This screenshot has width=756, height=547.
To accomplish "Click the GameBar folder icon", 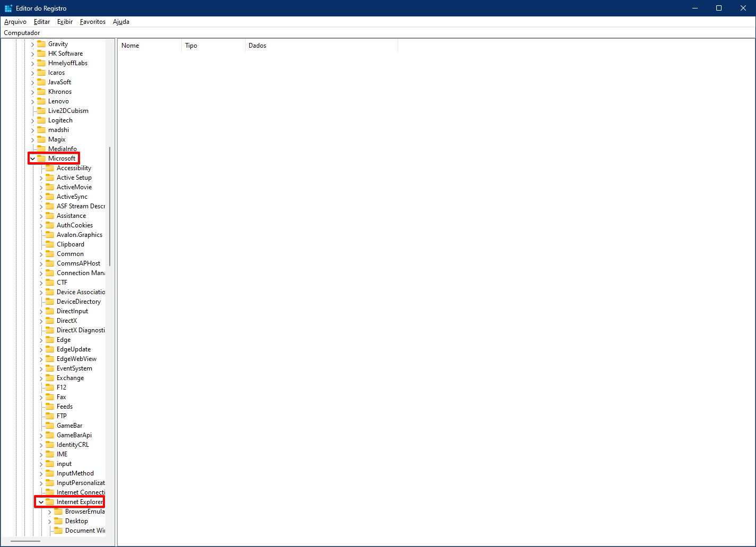I will (x=50, y=426).
